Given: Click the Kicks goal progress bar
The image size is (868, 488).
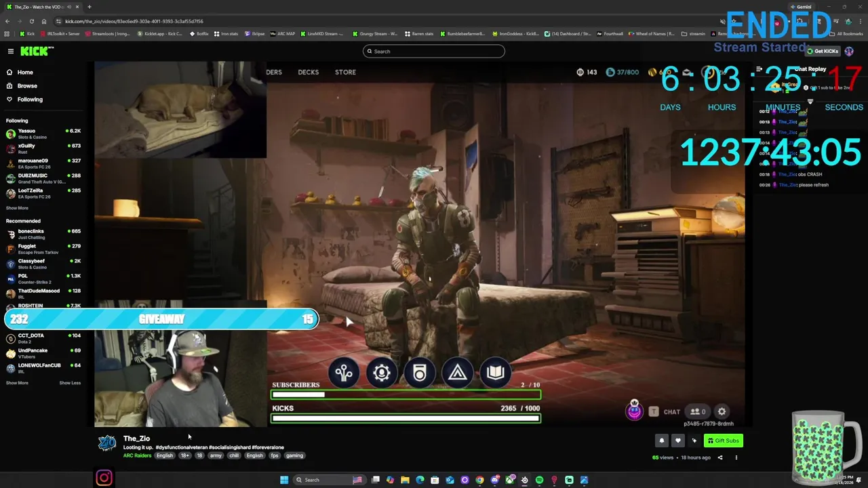Looking at the screenshot, I should pos(406,418).
